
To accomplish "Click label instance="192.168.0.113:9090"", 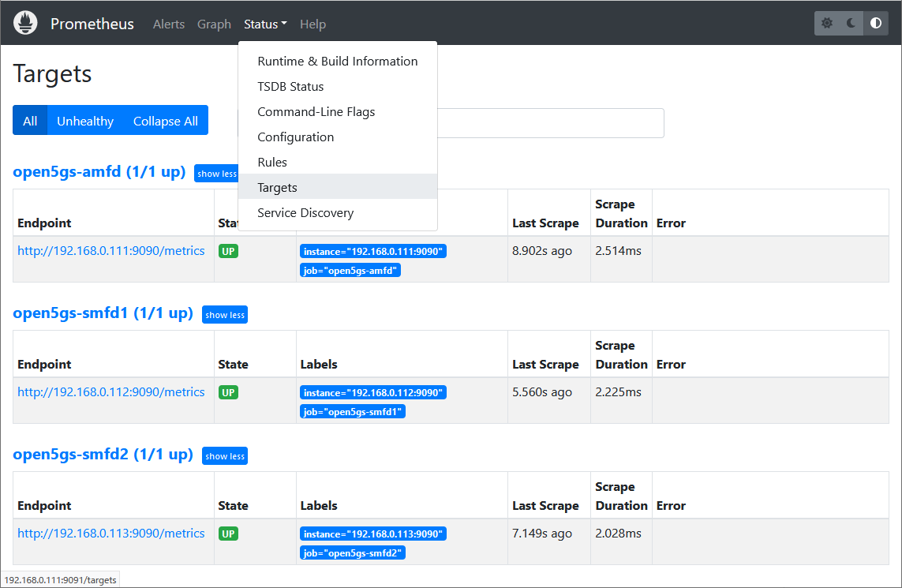I will (x=373, y=534).
